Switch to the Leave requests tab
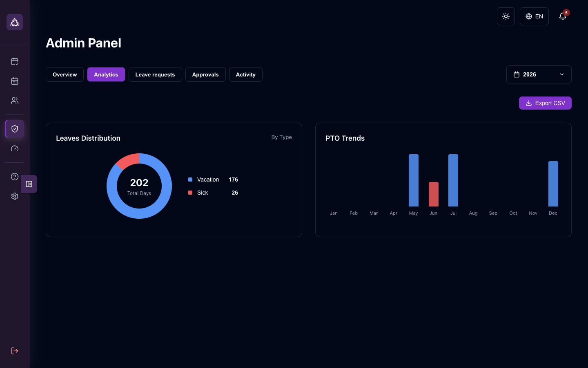Screen dimensions: 588x368 [x=155, y=74]
